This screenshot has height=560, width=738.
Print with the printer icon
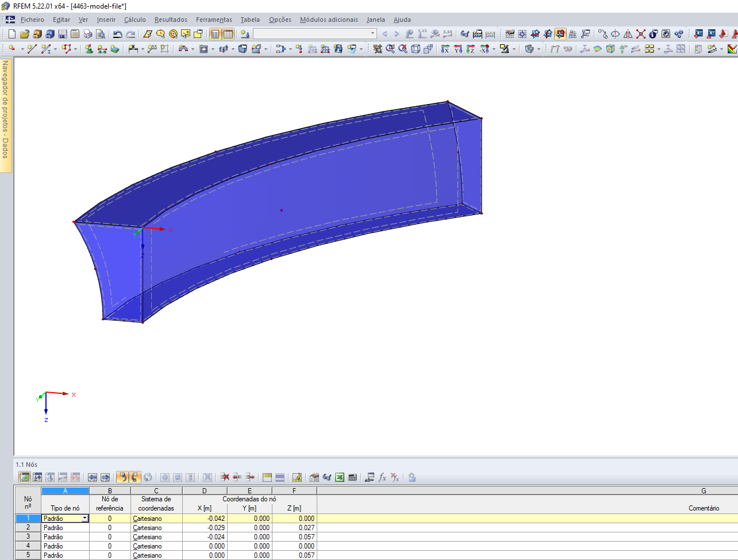[x=87, y=34]
